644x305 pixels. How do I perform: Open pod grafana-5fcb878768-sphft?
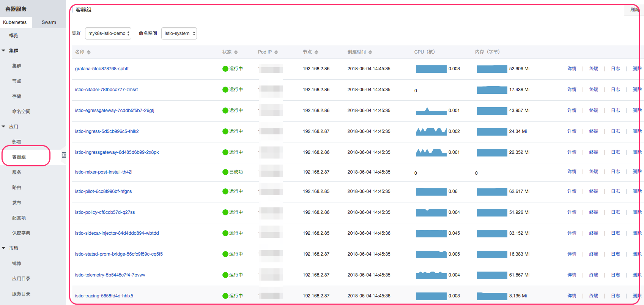[x=102, y=69]
